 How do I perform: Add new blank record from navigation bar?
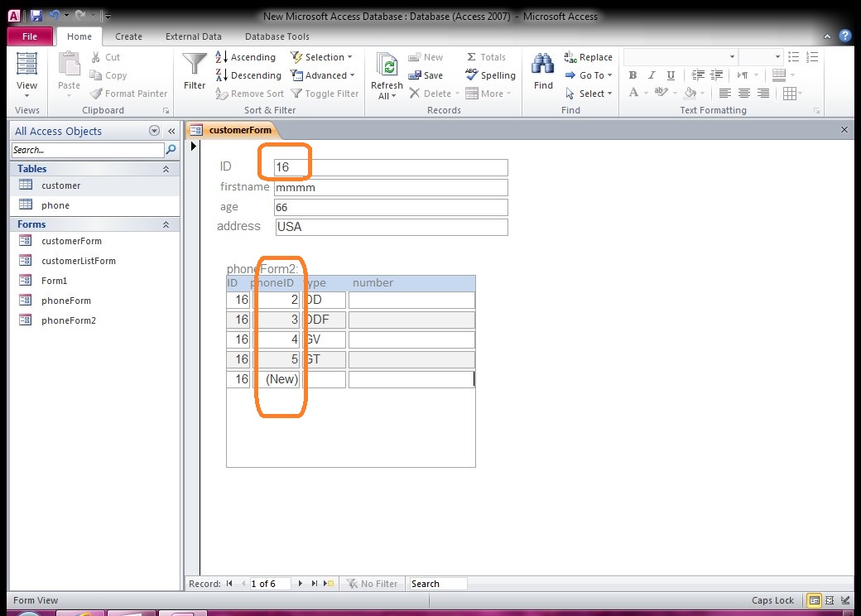click(x=329, y=584)
